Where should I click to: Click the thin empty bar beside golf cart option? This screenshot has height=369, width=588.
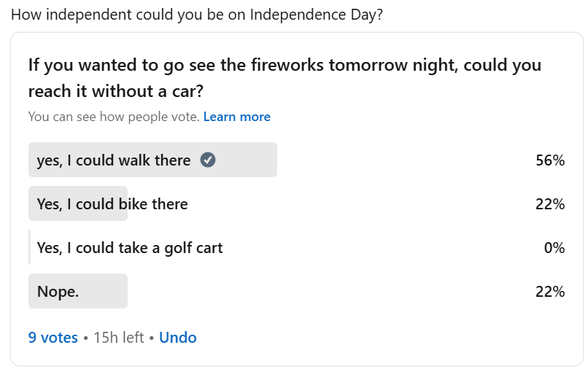pos(30,247)
